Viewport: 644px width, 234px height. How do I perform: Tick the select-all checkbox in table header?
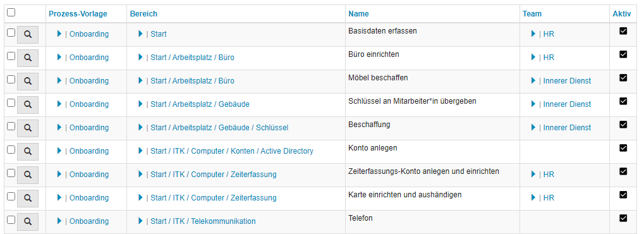11,13
